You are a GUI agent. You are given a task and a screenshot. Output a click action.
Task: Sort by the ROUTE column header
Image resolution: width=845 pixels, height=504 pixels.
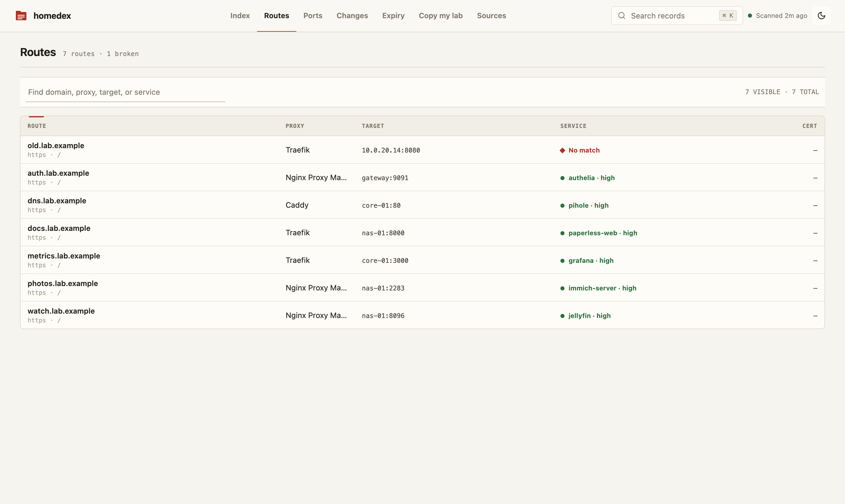37,126
